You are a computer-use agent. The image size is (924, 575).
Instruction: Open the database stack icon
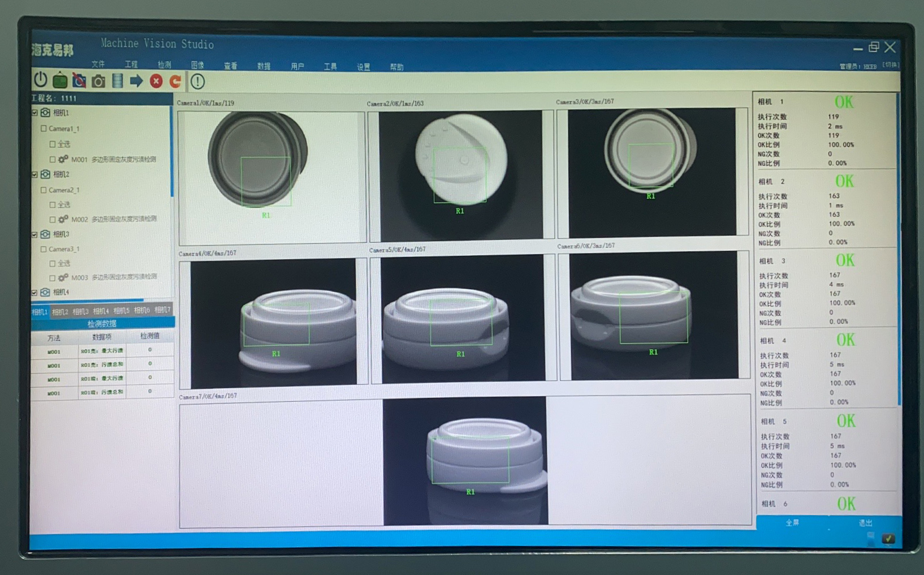coord(118,81)
